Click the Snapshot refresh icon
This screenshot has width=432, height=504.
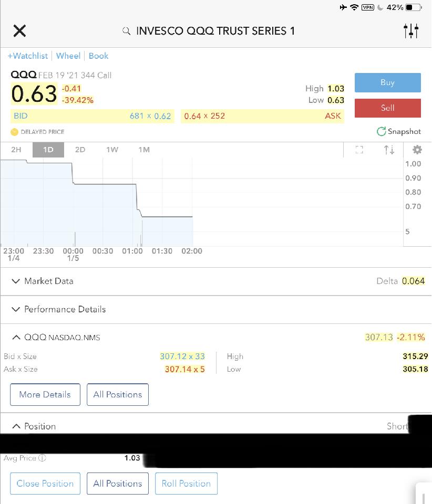(381, 131)
